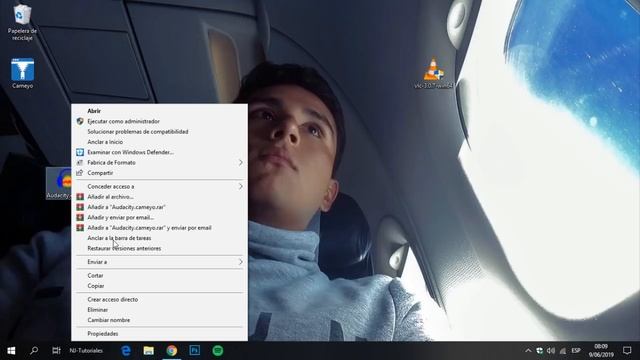Select the Audacity desktop icon
The width and height of the screenshot is (640, 360).
click(x=58, y=183)
